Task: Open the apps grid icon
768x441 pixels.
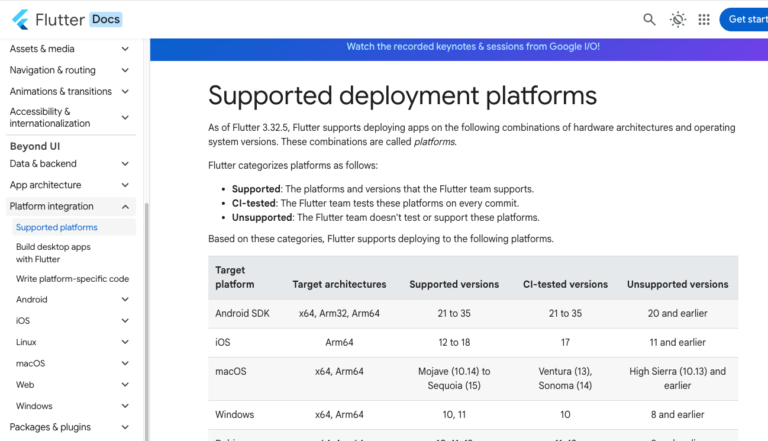Action: tap(704, 19)
